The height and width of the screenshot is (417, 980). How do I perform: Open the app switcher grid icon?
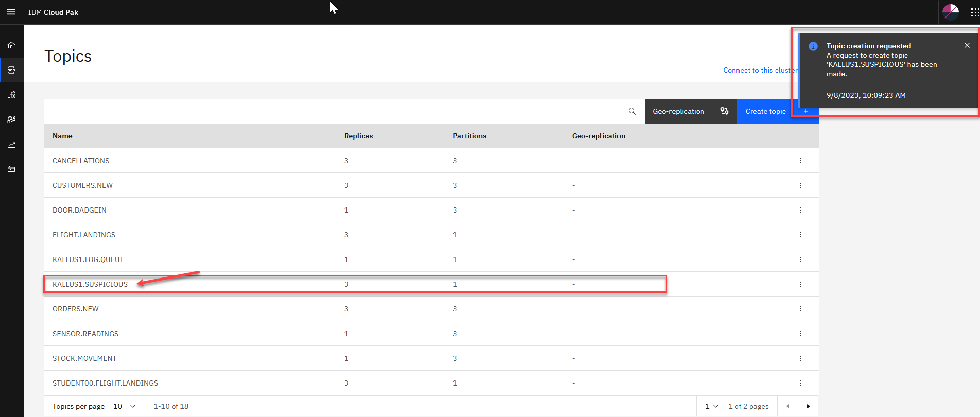[x=974, y=12]
